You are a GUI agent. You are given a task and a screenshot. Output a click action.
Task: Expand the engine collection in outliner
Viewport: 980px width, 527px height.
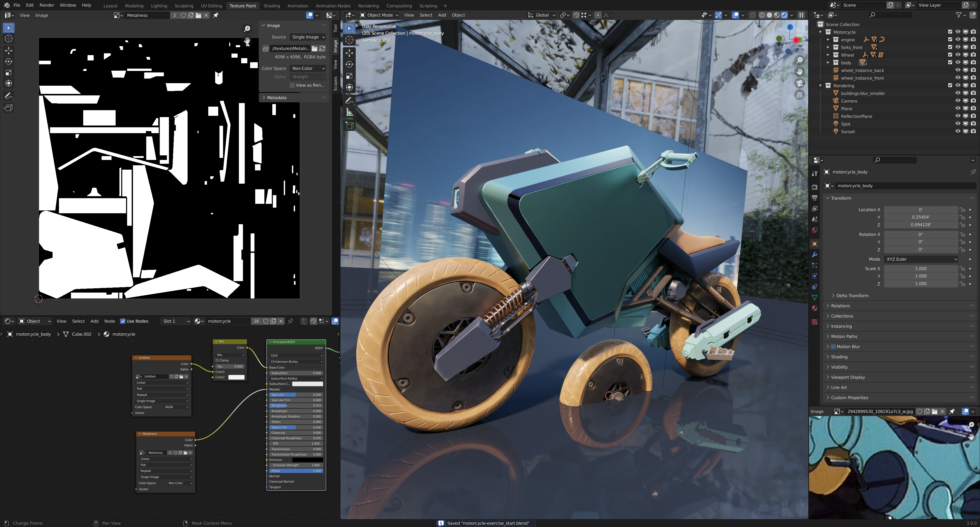[828, 40]
